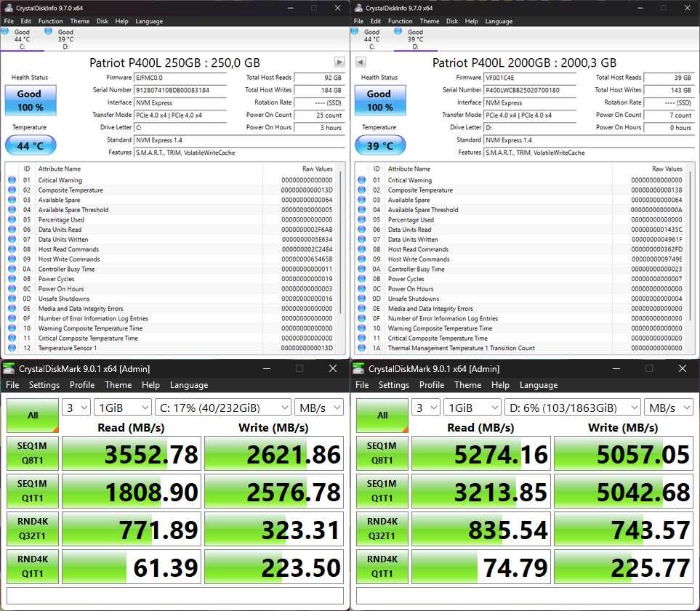Run RND4K Q1T1 test on D: drive
Image resolution: width=700 pixels, height=611 pixels.
(x=382, y=567)
